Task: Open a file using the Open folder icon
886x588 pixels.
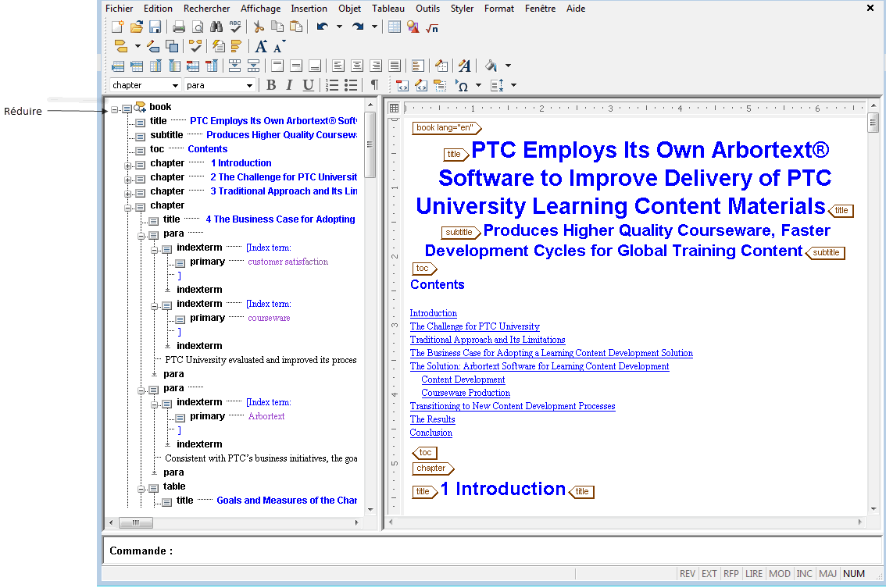Action: tap(136, 27)
